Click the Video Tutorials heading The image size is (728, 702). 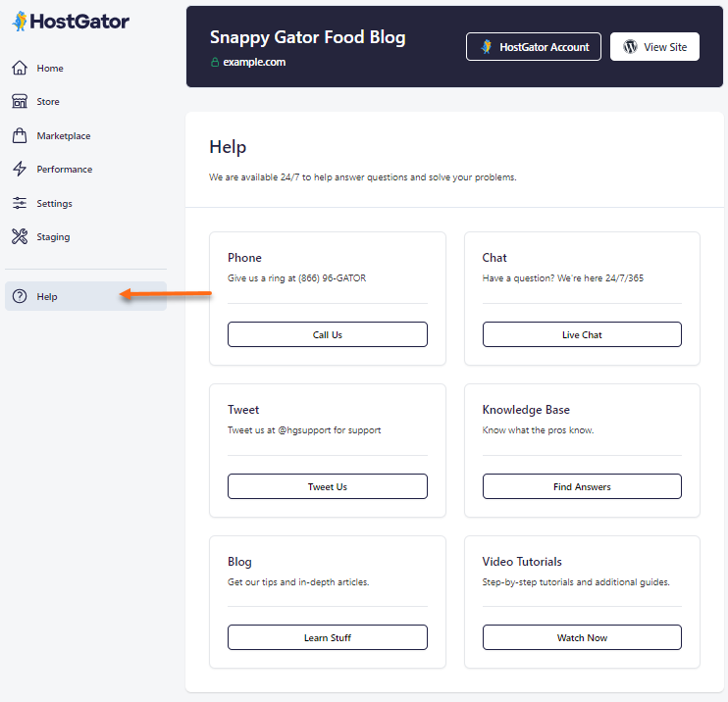522,562
